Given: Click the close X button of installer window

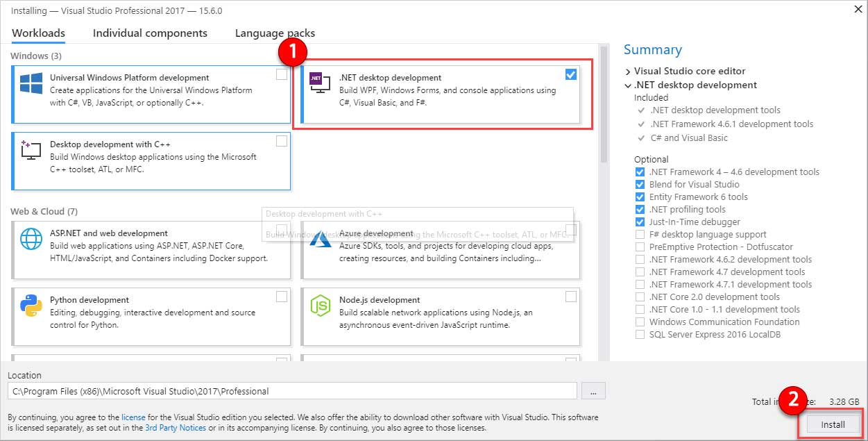Looking at the screenshot, I should pos(860,9).
